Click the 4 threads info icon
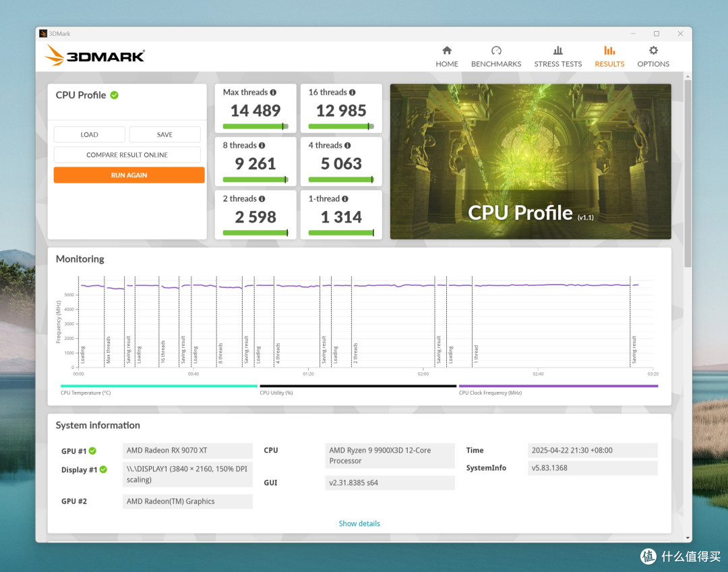 click(x=347, y=146)
